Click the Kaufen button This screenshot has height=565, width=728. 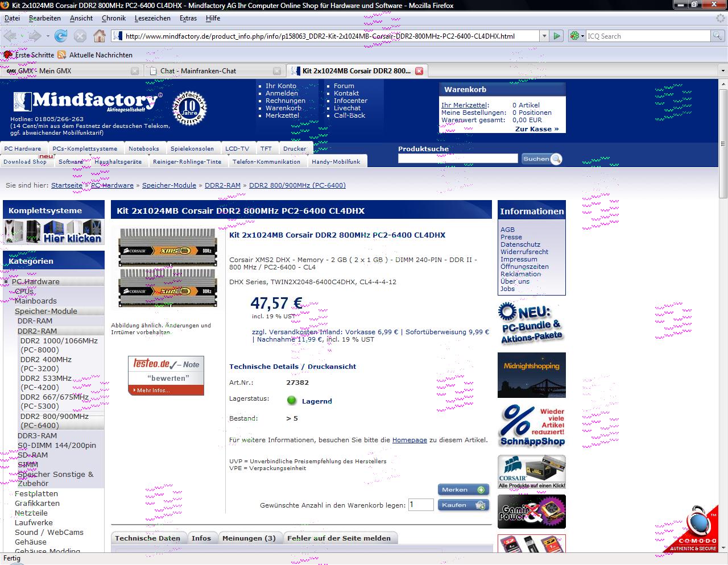coord(464,505)
